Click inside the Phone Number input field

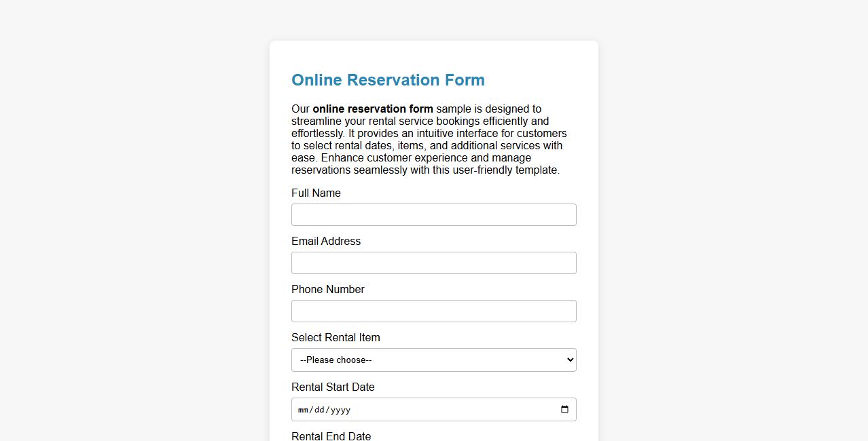433,311
